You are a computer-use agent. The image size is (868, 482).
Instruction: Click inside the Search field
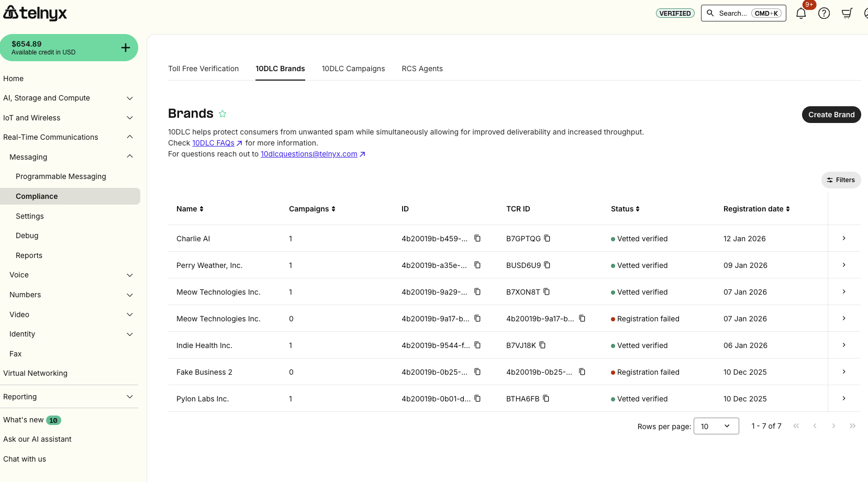point(743,13)
